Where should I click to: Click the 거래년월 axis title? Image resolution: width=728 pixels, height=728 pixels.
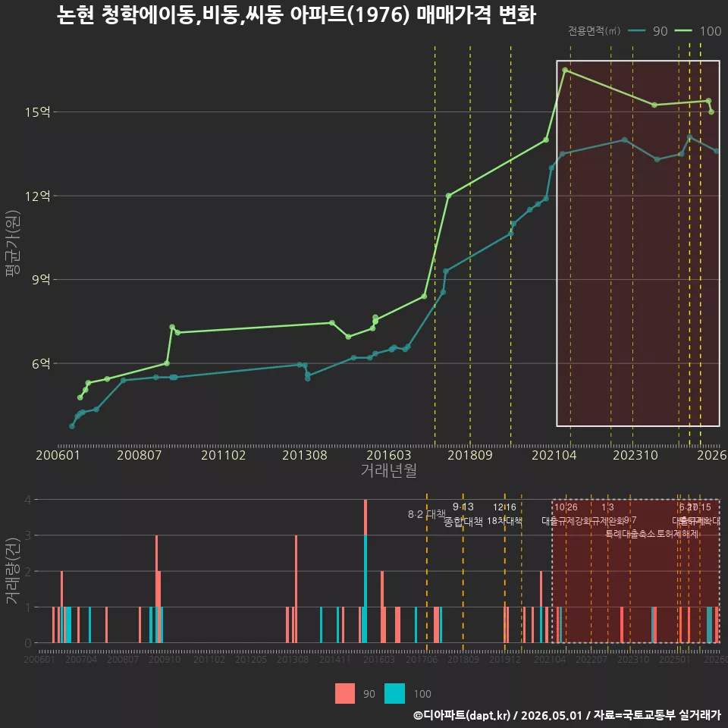[x=388, y=470]
